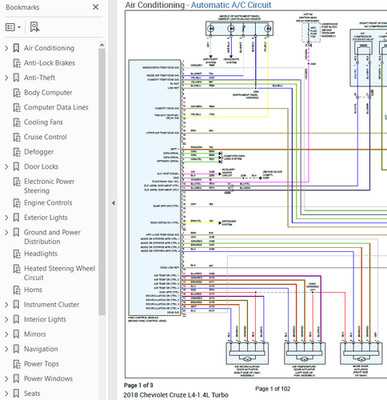This screenshot has height=400, width=387.
Task: Click the Cruise Control bookmark page icon
Action: (16, 137)
